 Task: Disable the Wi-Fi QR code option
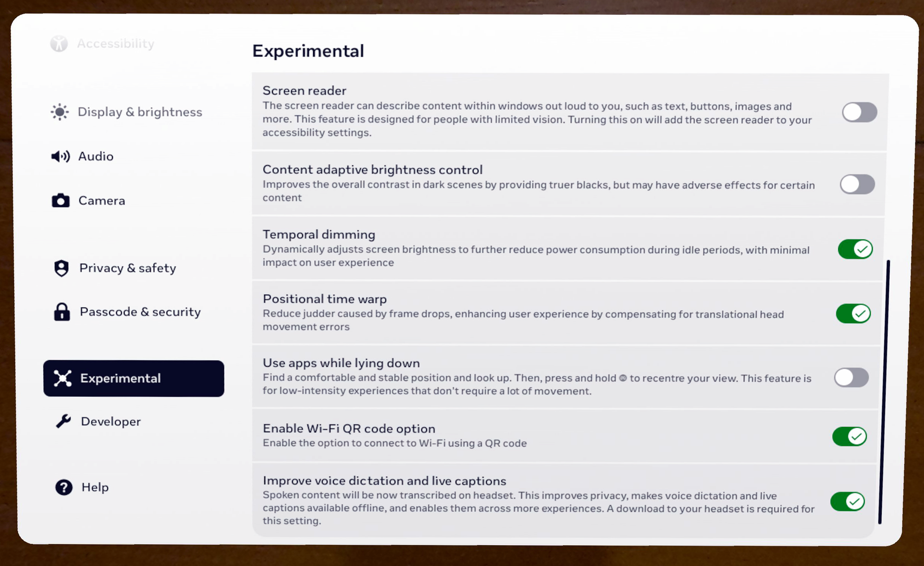[850, 436]
